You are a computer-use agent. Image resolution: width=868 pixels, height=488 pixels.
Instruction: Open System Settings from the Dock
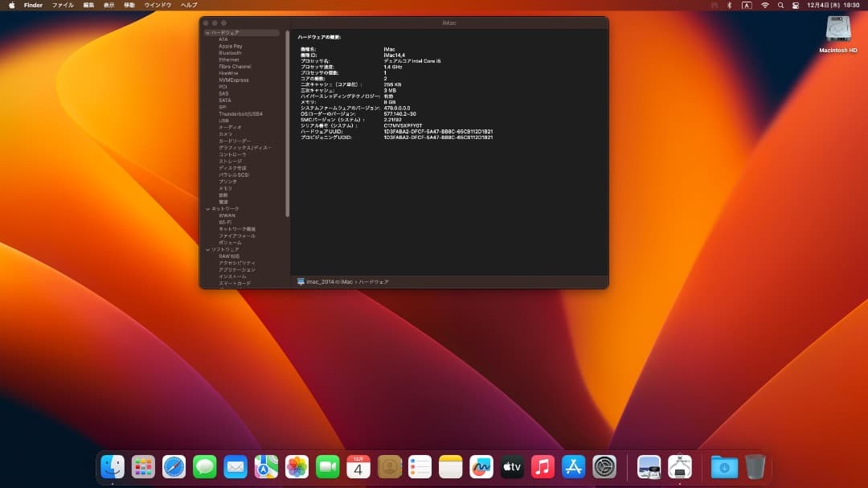(604, 466)
